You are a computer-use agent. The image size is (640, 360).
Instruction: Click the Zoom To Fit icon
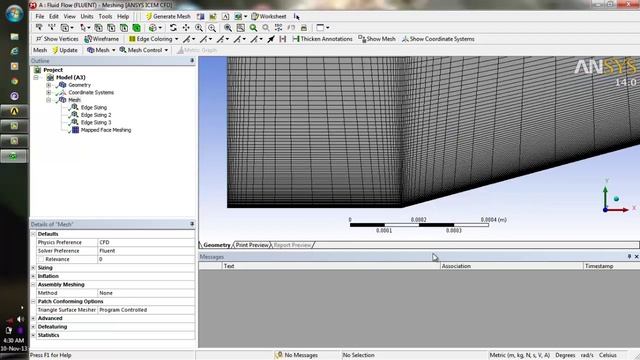coord(228,28)
